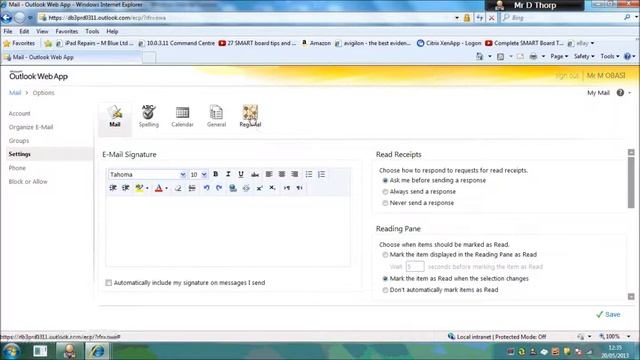Select Mark item displayed in Reading Pane as Read

tap(385, 255)
